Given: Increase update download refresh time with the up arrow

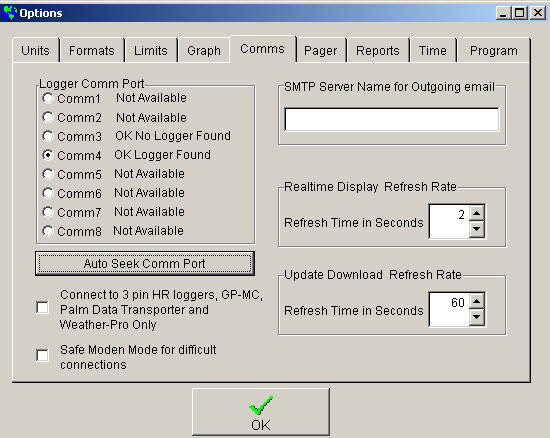Looking at the screenshot, I should pyautogui.click(x=477, y=301).
